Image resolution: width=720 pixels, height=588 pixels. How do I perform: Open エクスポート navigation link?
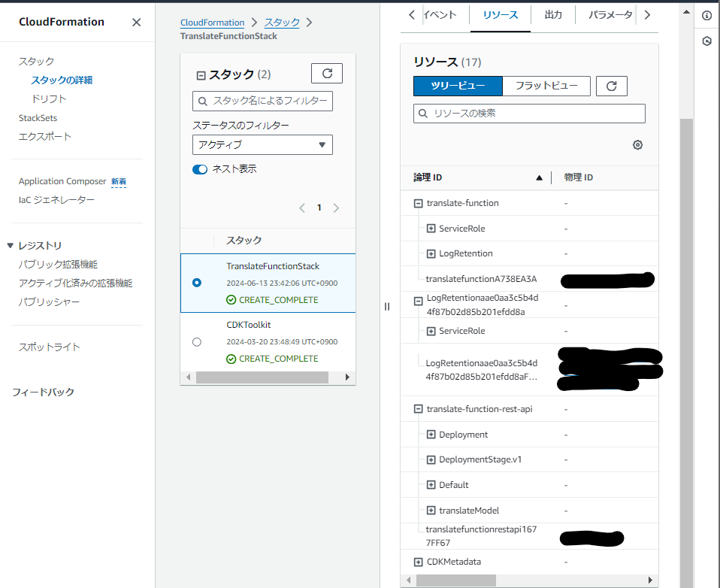pyautogui.click(x=45, y=136)
